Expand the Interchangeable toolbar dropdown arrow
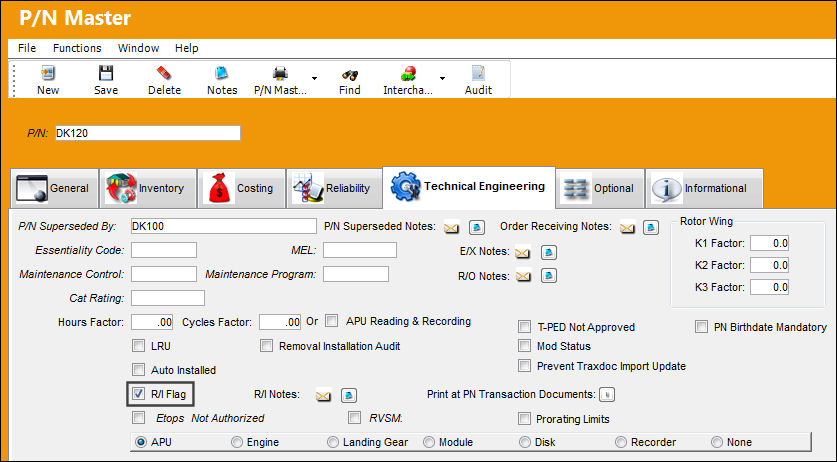837x462 pixels. click(x=443, y=79)
